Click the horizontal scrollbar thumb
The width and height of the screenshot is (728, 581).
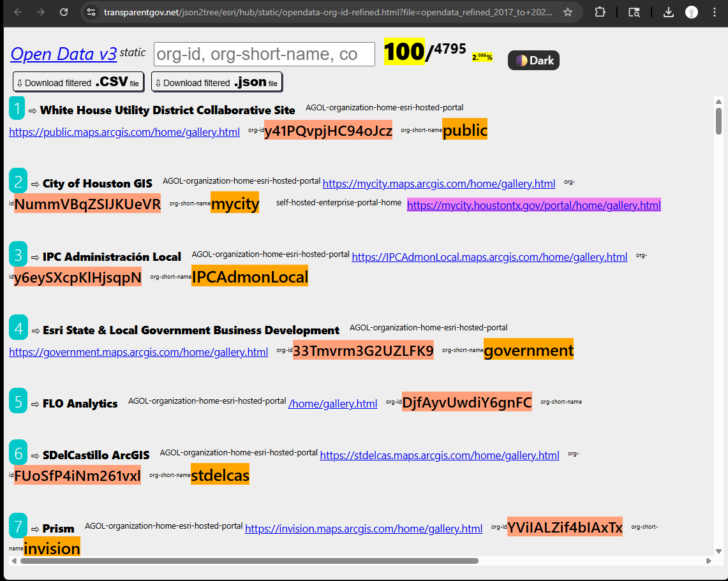(x=249, y=561)
